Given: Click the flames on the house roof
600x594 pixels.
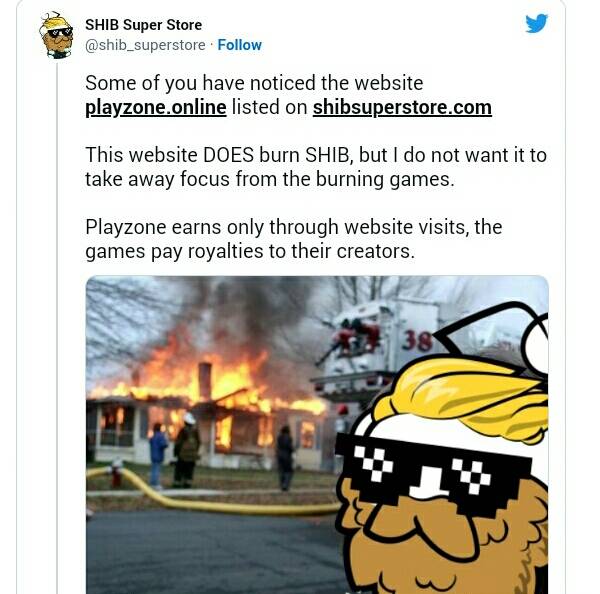Looking at the screenshot, I should click(x=207, y=379).
